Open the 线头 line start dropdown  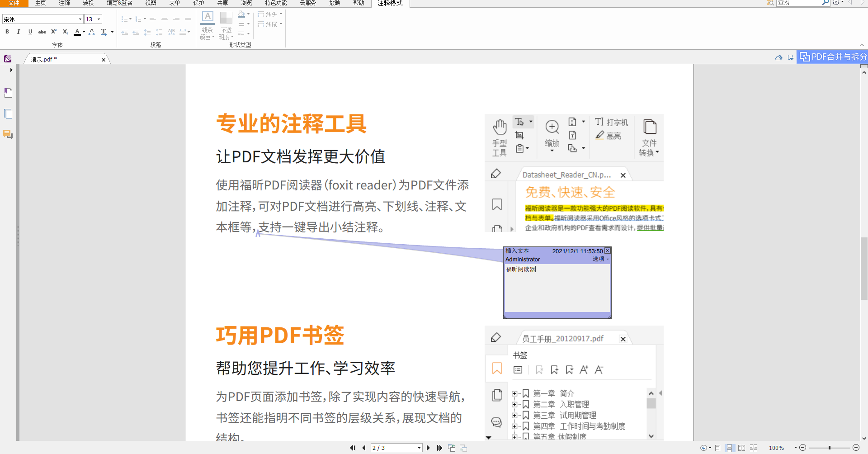(x=270, y=14)
